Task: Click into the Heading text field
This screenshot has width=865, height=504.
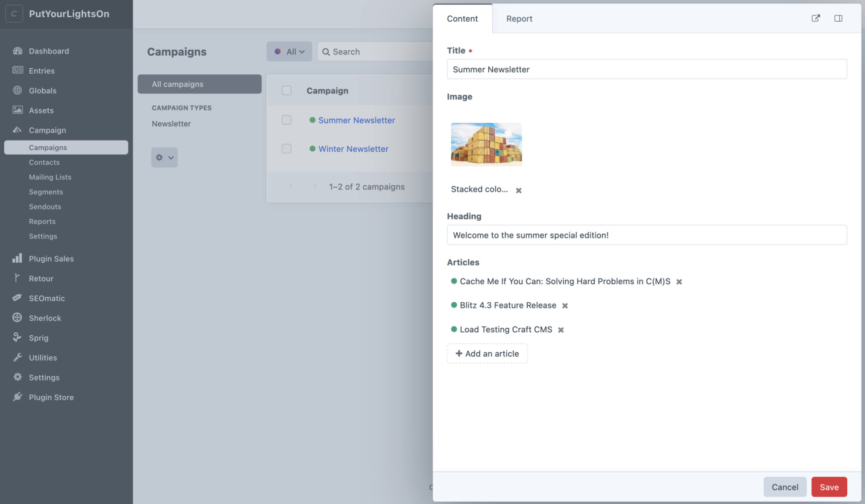Action: coord(647,235)
